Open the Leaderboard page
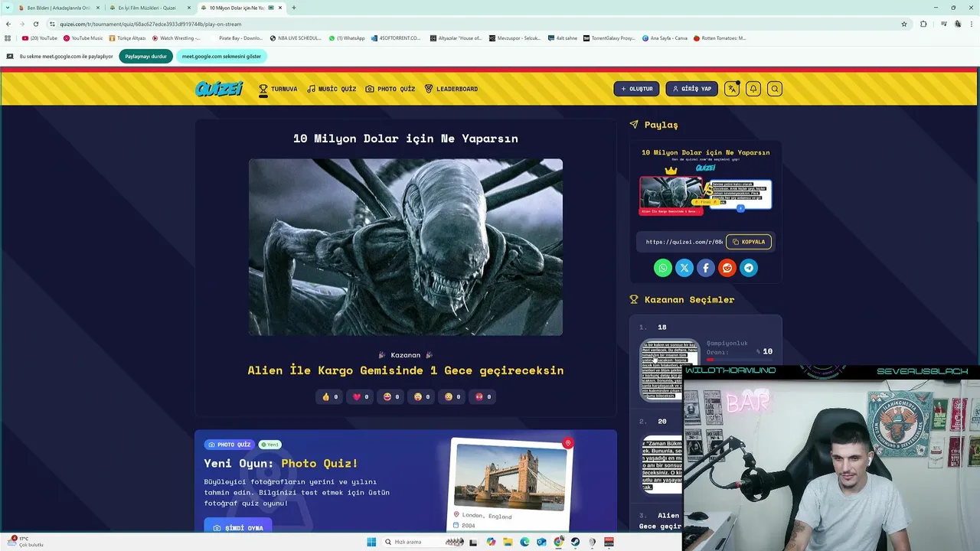 [x=451, y=89]
